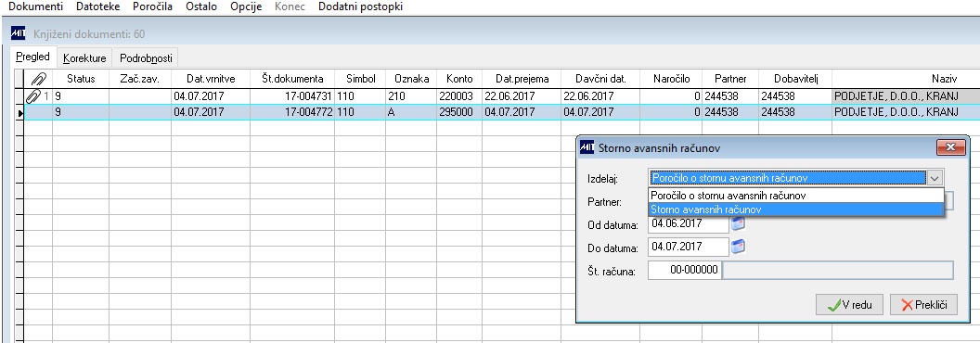This screenshot has width=980, height=343.
Task: Click the paperclip attachment column header
Action: coord(38,79)
